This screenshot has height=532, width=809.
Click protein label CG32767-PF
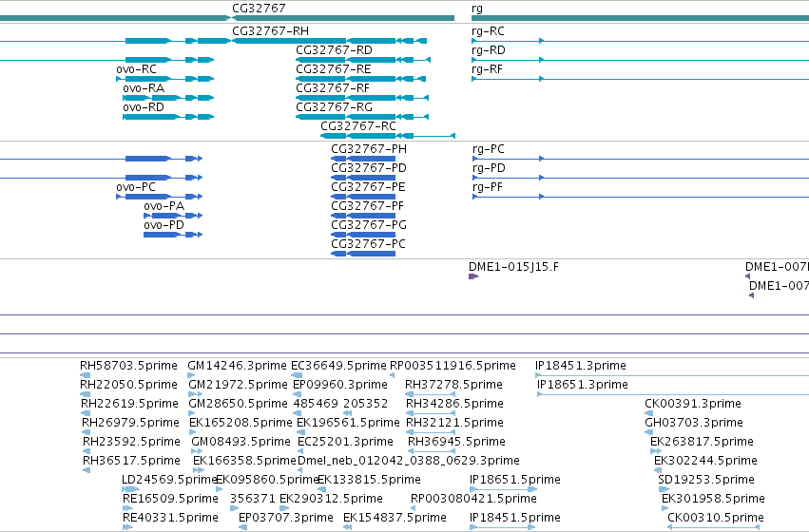[x=368, y=206]
